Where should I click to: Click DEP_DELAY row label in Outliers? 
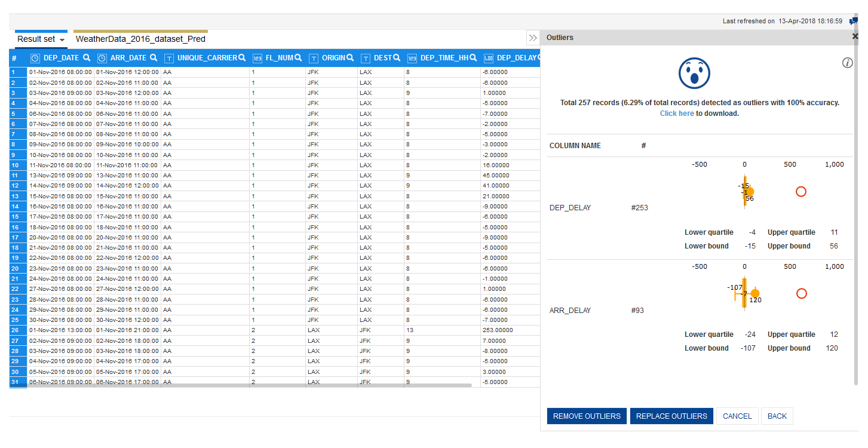click(x=570, y=208)
